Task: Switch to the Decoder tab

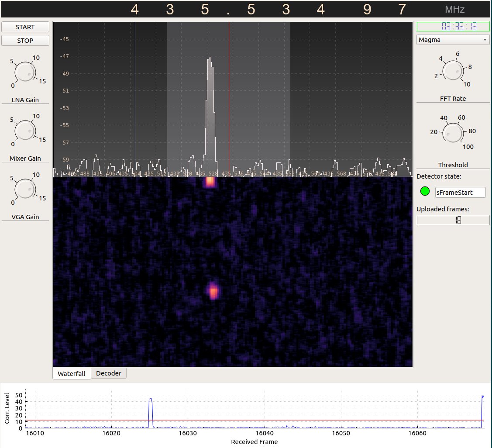Action: point(109,373)
